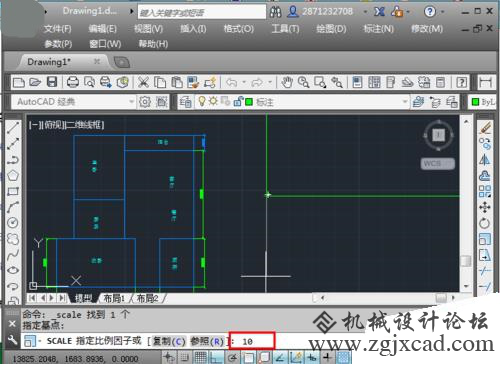Select the Match Properties brush icon

point(193,82)
